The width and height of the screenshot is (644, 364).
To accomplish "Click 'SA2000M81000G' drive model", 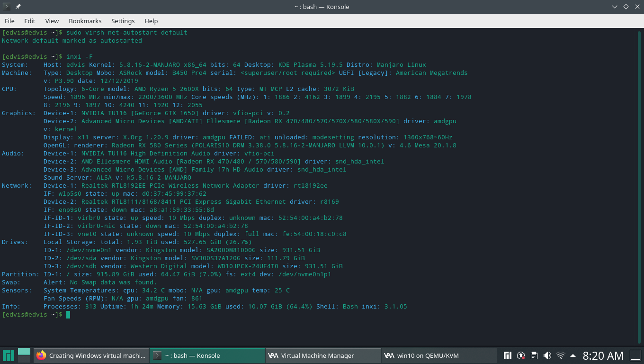I will point(231,250).
